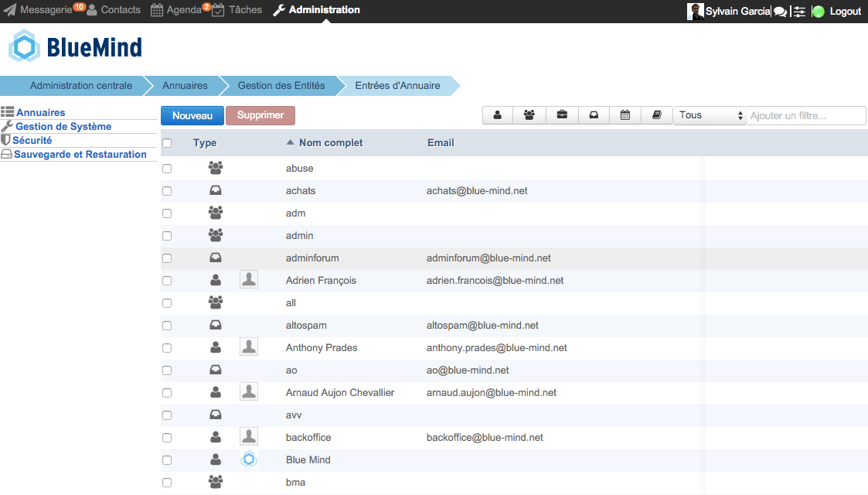Sort by Nom complet column
868x495 pixels.
(x=331, y=143)
